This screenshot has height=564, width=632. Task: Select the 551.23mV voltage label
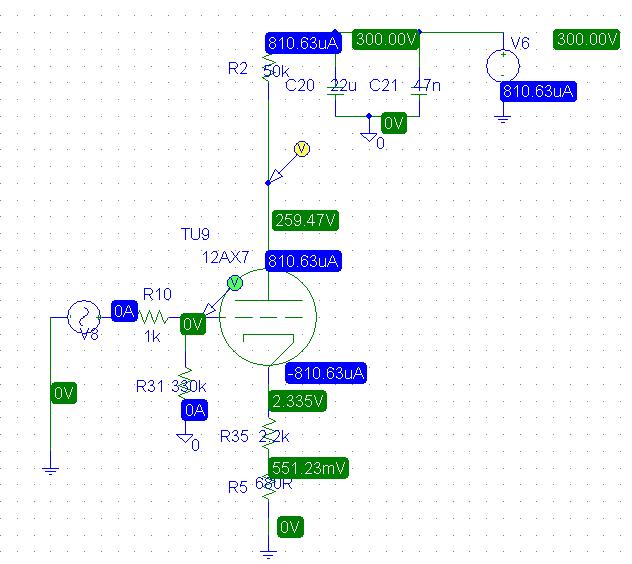(308, 468)
